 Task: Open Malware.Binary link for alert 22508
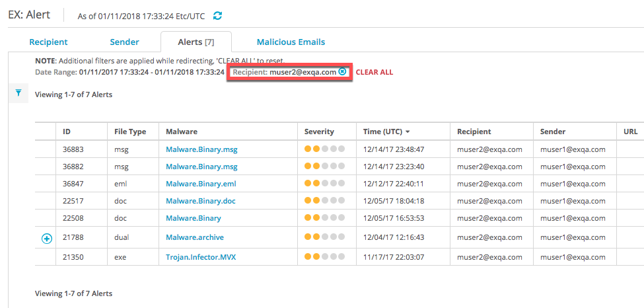click(x=194, y=218)
